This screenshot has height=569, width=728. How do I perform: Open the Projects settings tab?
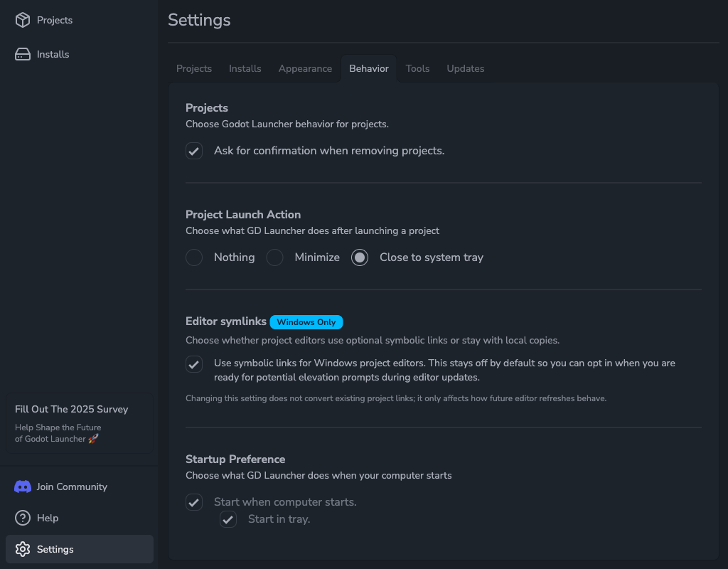point(193,68)
